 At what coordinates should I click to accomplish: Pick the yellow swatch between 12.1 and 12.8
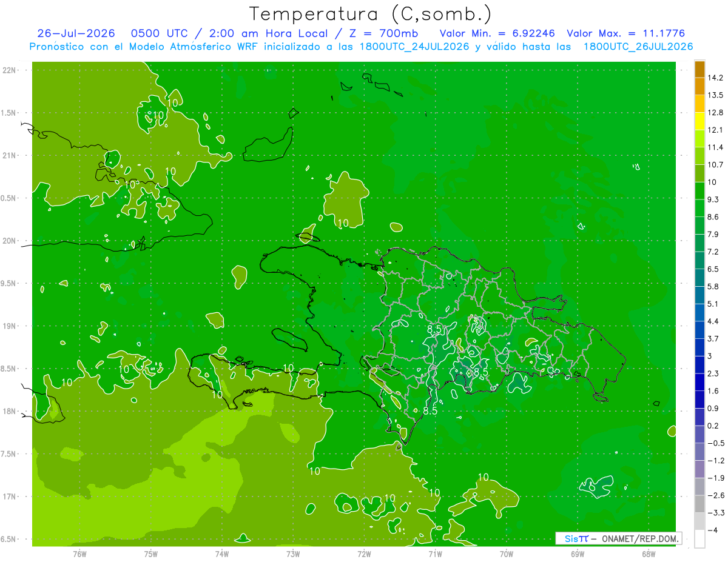(699, 121)
